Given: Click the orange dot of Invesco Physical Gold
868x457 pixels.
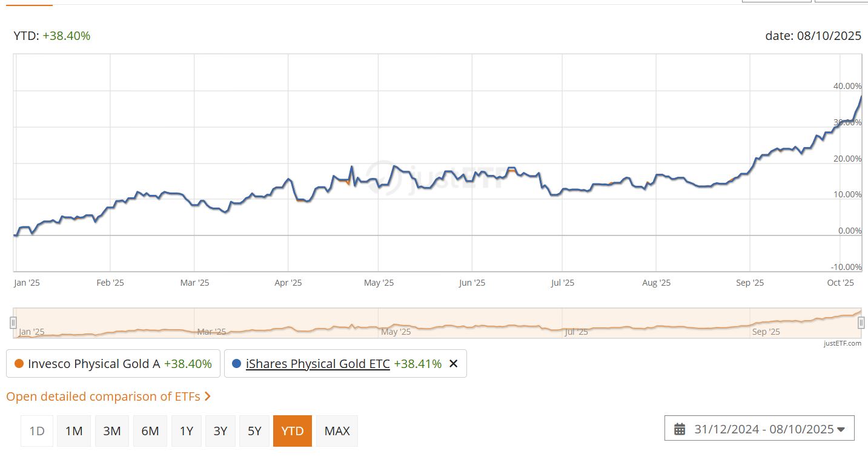Looking at the screenshot, I should (18, 364).
